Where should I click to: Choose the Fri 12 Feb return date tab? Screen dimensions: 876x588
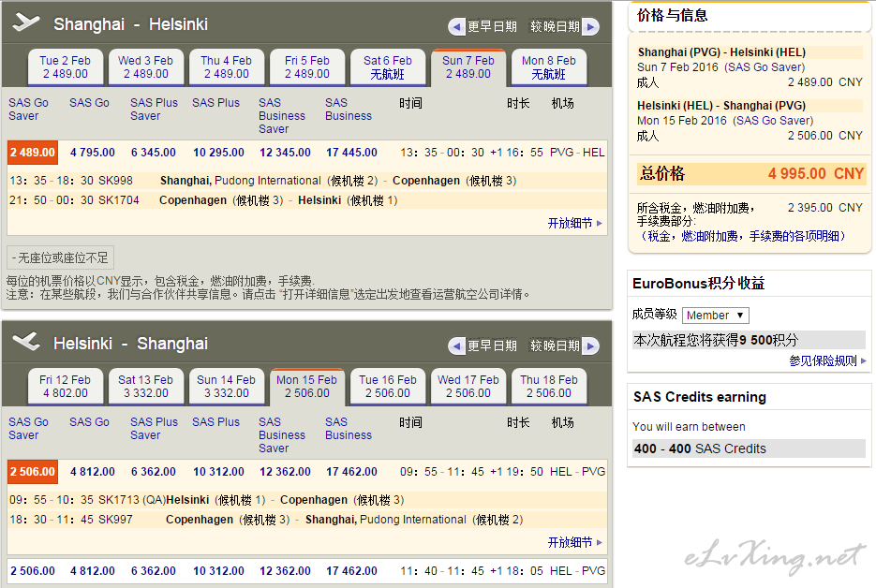[66, 387]
